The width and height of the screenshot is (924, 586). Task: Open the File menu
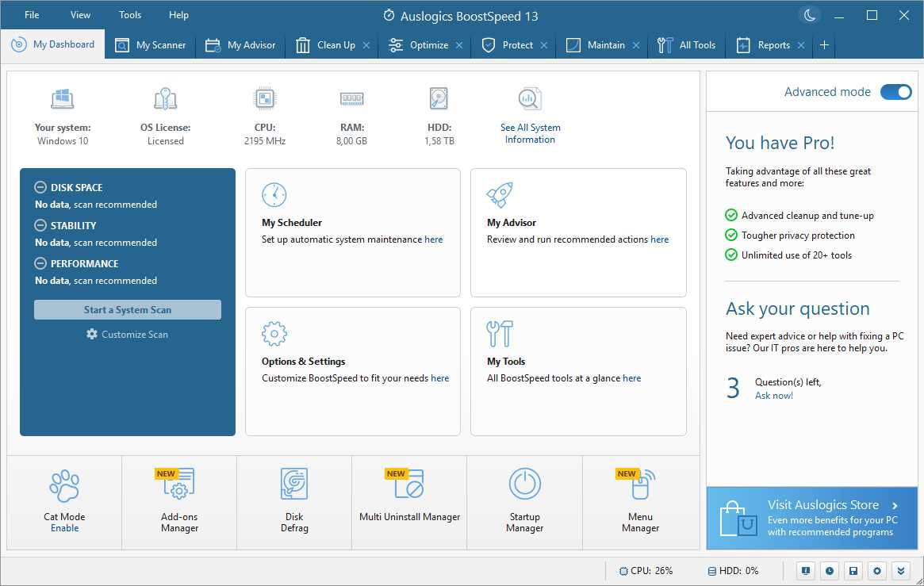(x=32, y=15)
